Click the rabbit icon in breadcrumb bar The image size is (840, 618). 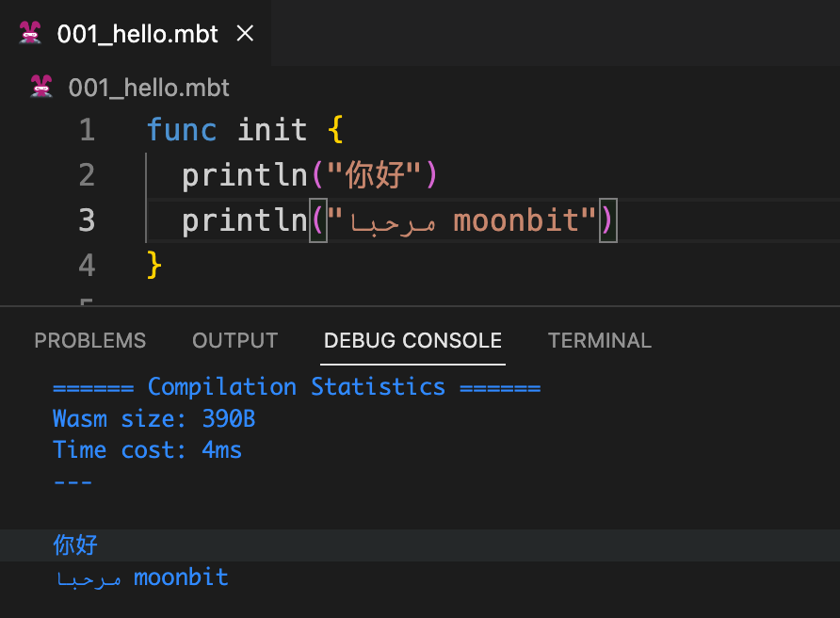41,88
